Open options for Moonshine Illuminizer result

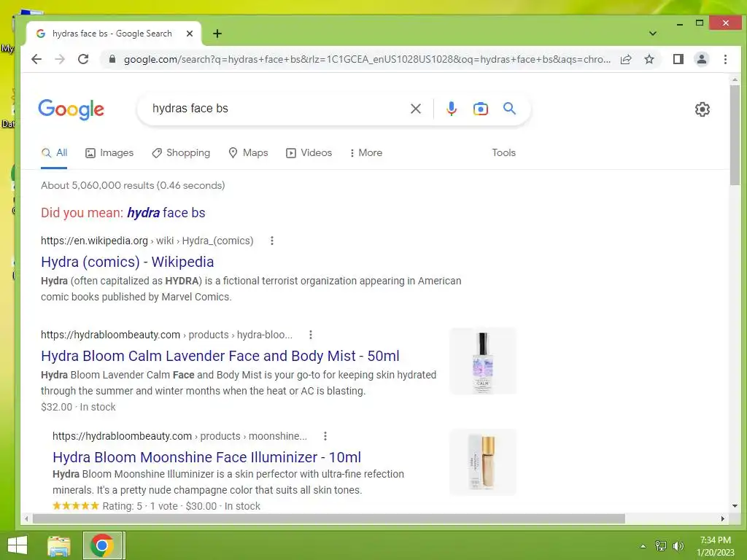[x=325, y=436]
